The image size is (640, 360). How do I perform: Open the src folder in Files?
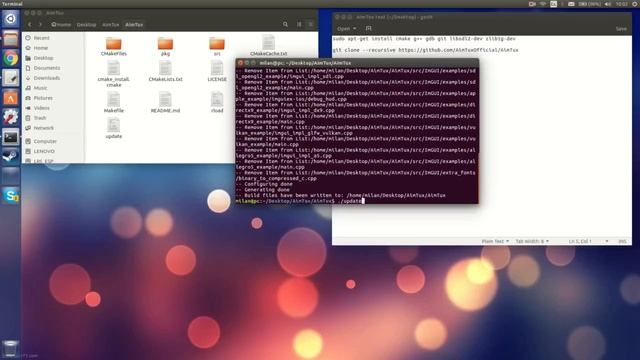point(217,46)
